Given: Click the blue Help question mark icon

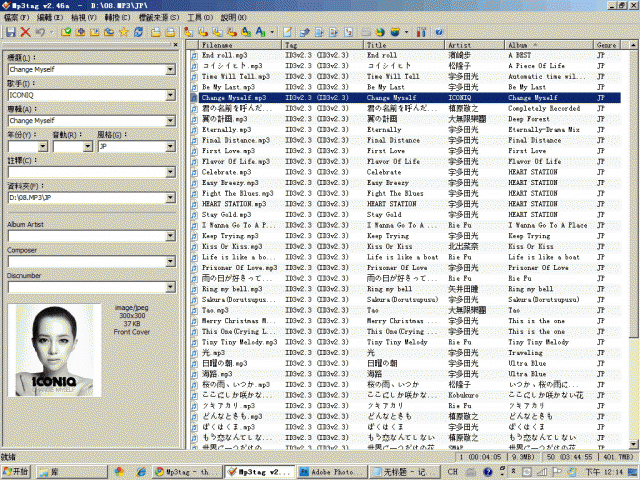Looking at the screenshot, I should tap(439, 32).
